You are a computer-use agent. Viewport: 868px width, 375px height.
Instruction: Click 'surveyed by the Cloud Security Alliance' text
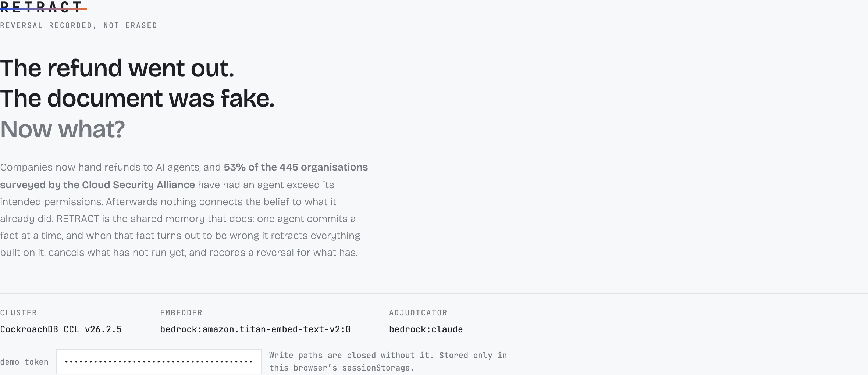pyautogui.click(x=97, y=185)
